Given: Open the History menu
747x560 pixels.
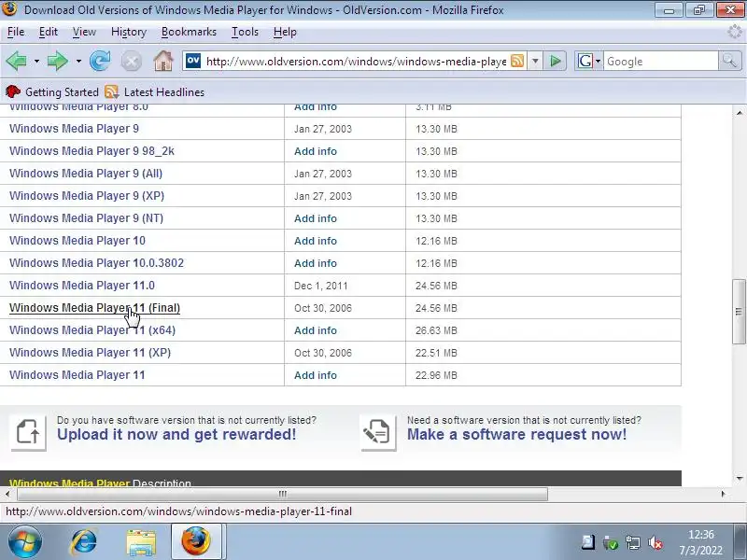Looking at the screenshot, I should [x=129, y=32].
